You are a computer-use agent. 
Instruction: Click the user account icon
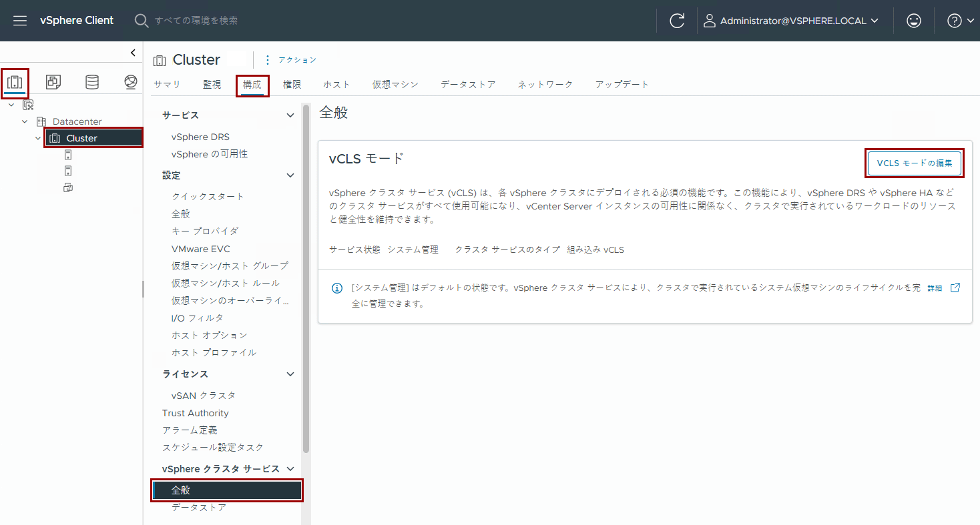tap(710, 21)
